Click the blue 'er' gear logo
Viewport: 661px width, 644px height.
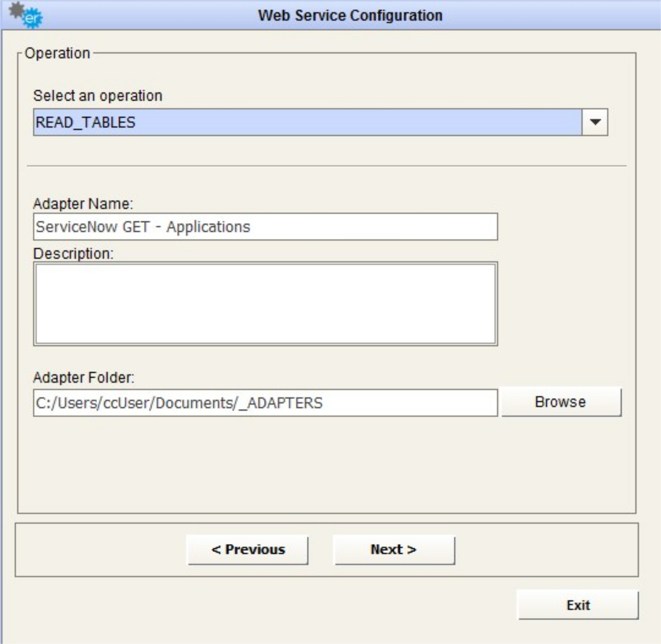tap(32, 19)
